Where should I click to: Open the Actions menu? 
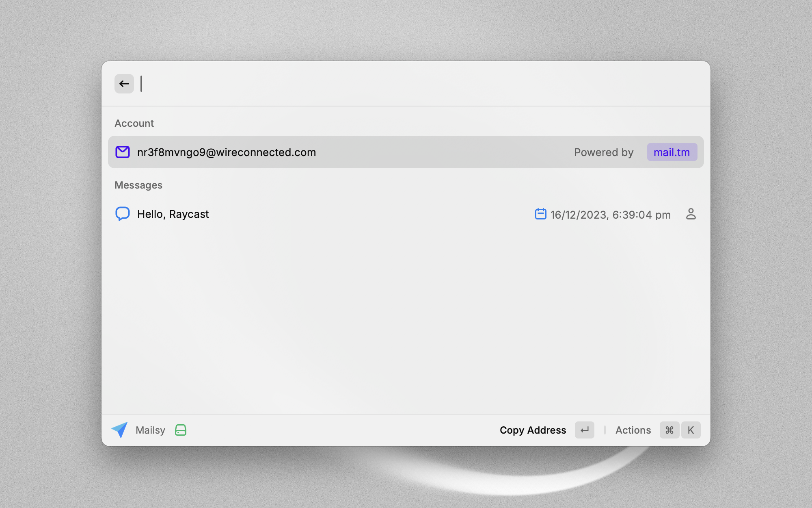(x=633, y=430)
